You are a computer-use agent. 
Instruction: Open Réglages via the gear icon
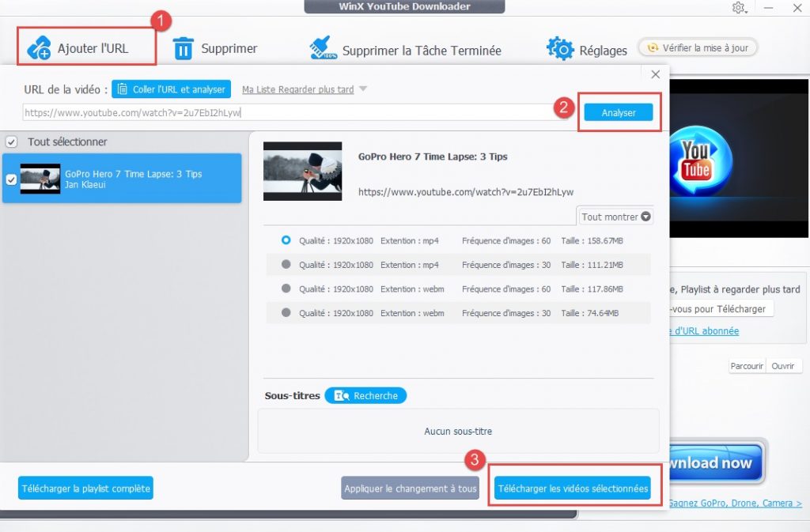560,48
